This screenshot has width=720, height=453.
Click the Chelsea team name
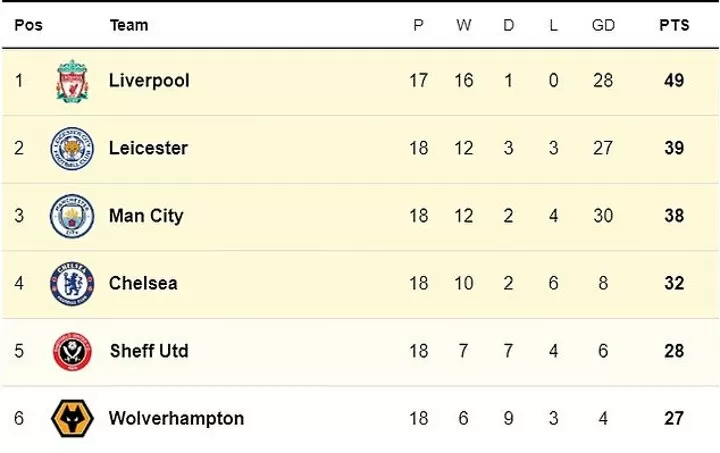coord(143,284)
